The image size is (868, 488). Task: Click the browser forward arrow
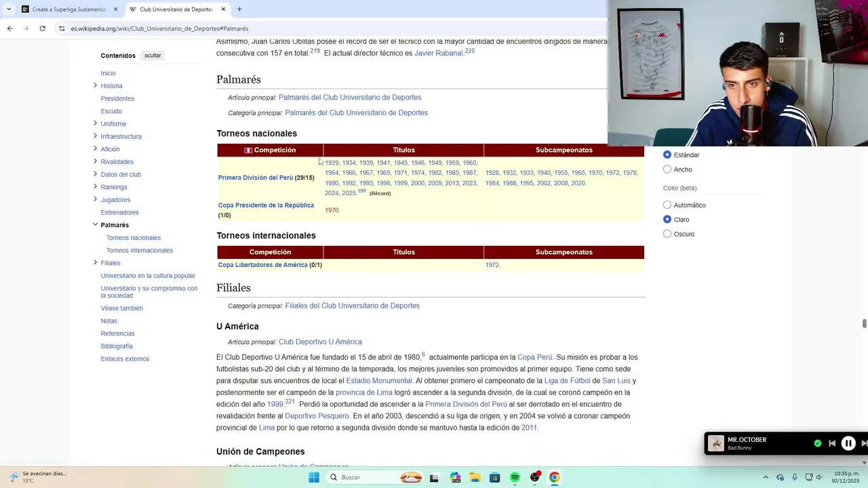[x=26, y=28]
